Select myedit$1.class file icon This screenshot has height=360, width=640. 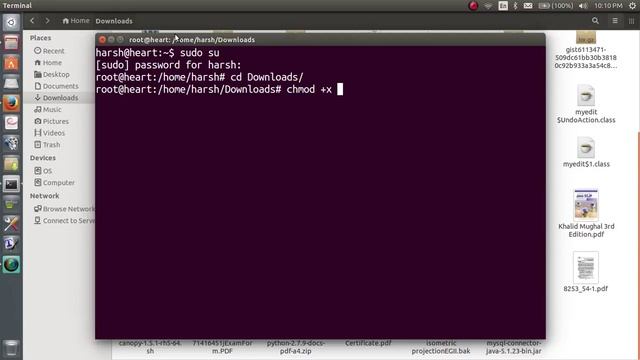click(586, 147)
